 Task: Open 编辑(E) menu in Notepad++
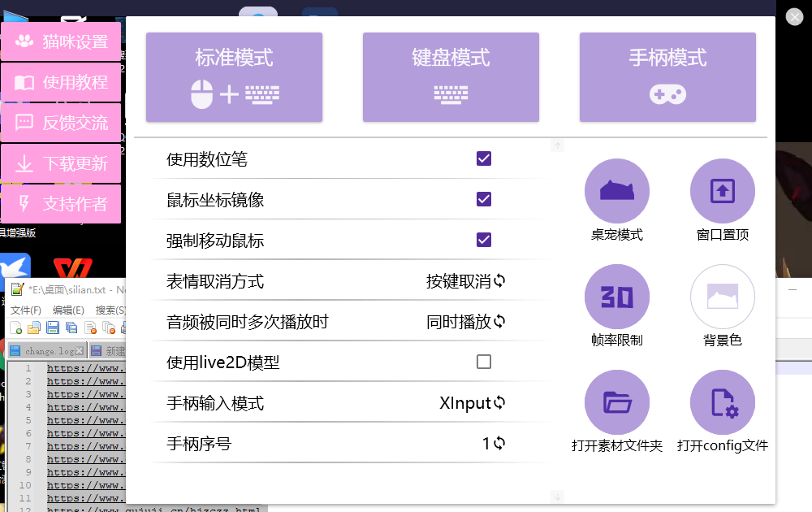click(68, 310)
